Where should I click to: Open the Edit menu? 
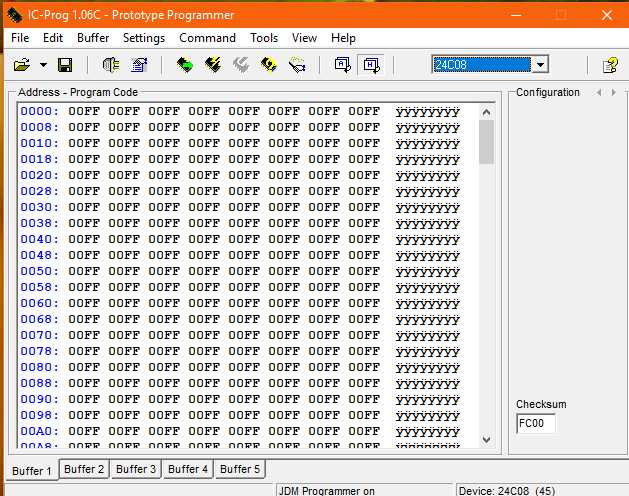(53, 38)
